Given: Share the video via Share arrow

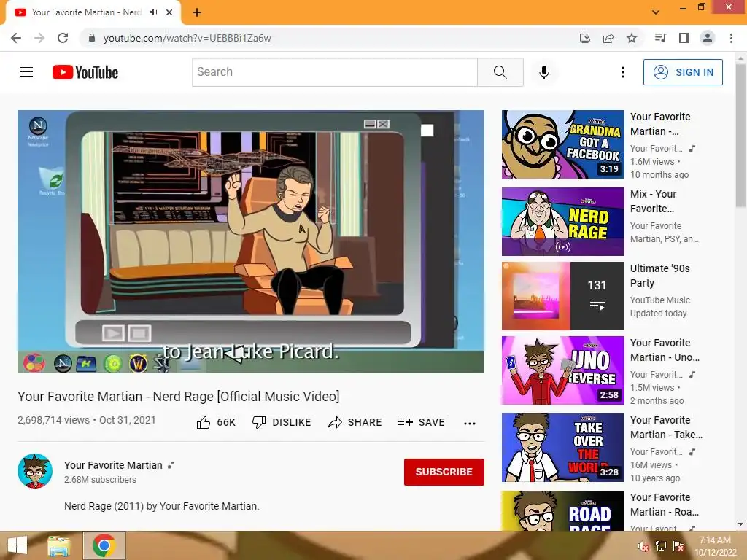Looking at the screenshot, I should pyautogui.click(x=355, y=422).
